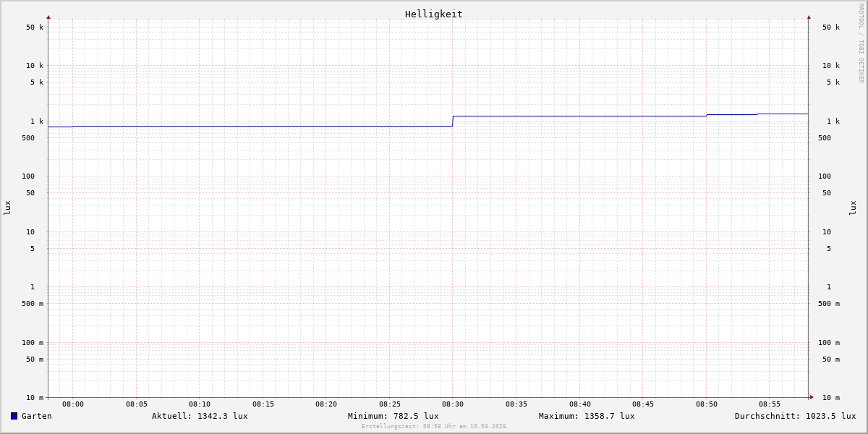The height and width of the screenshot is (434, 868).
Task: Click the Garten legend label
Action: click(36, 416)
